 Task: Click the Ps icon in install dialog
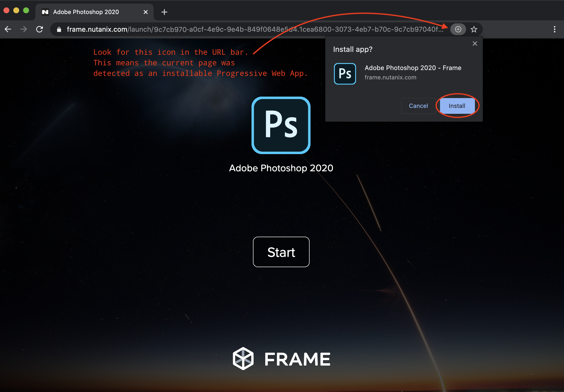345,74
